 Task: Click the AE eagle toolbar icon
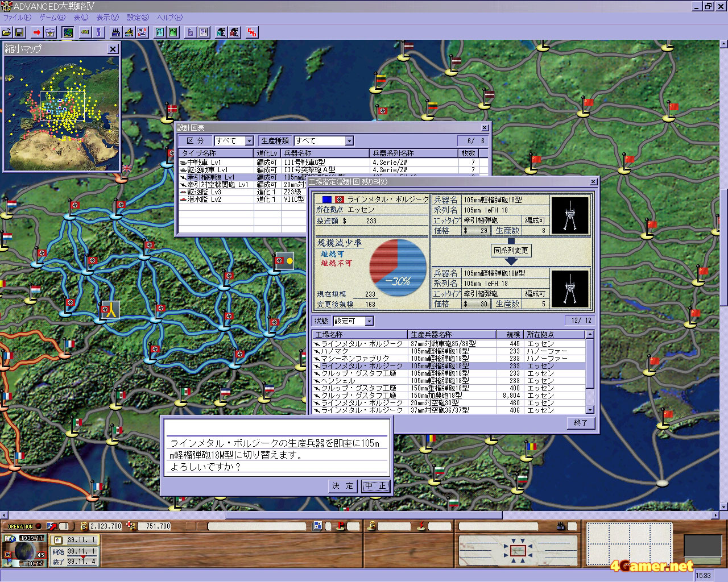pos(234,32)
